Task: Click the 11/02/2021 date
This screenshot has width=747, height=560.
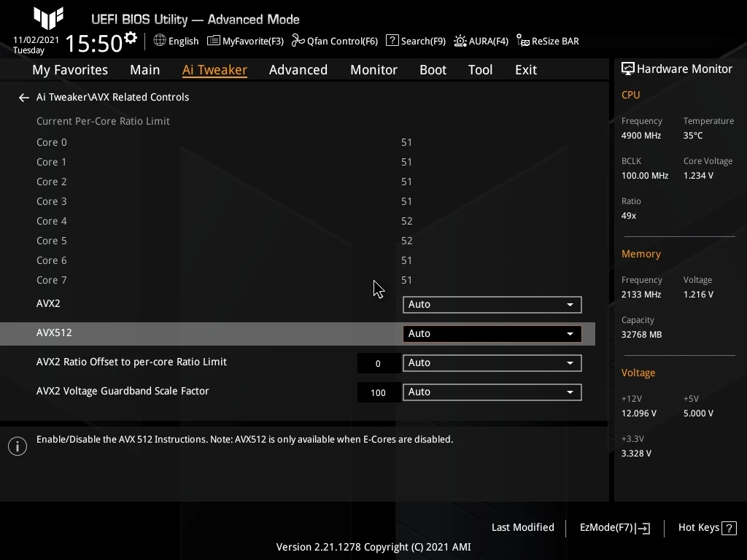Action: [36, 40]
